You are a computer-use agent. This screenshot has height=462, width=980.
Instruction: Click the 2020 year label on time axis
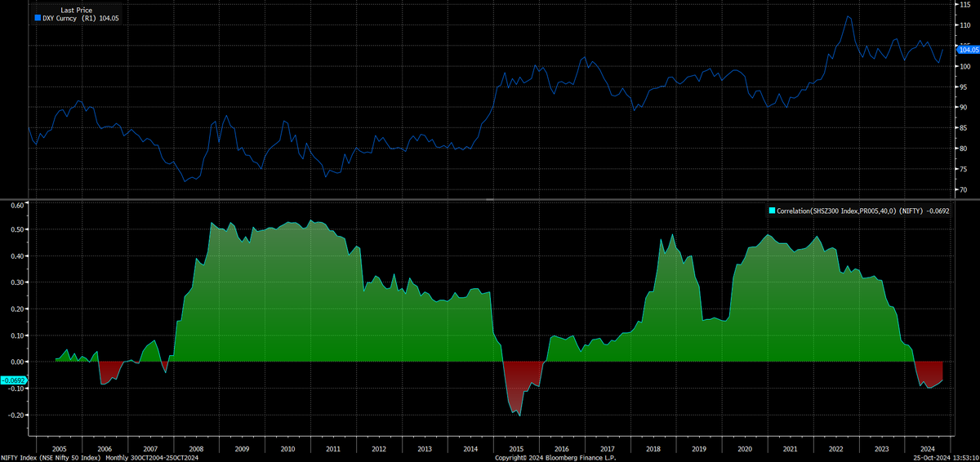tap(745, 449)
